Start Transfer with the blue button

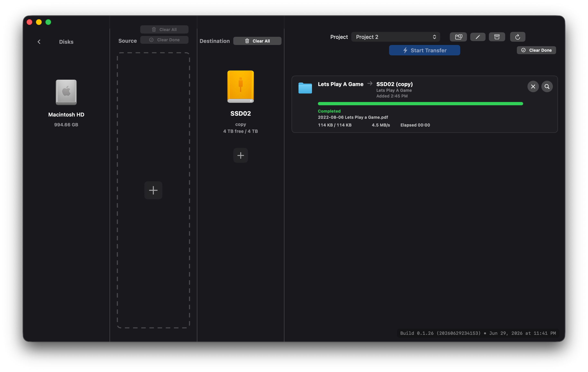coord(424,50)
